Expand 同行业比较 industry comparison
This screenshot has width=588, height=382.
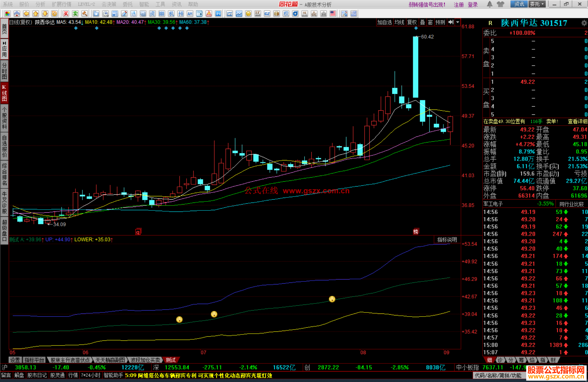(571, 204)
